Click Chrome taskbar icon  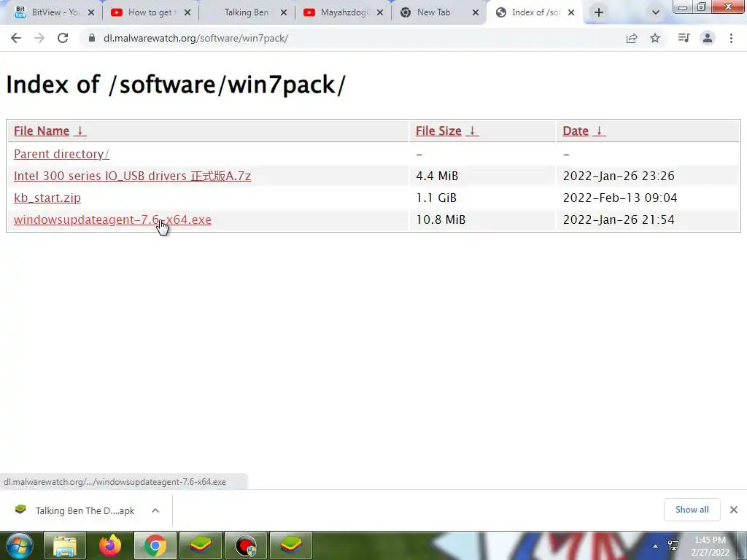(x=155, y=545)
